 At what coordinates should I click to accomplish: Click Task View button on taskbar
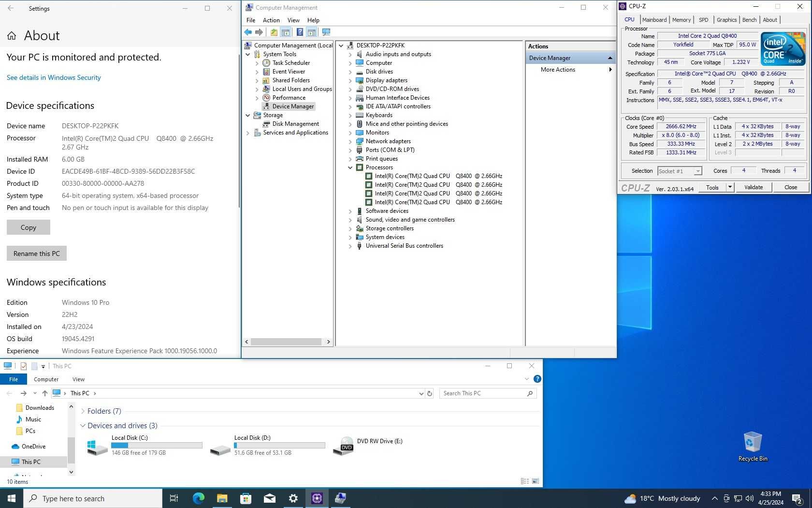point(174,498)
